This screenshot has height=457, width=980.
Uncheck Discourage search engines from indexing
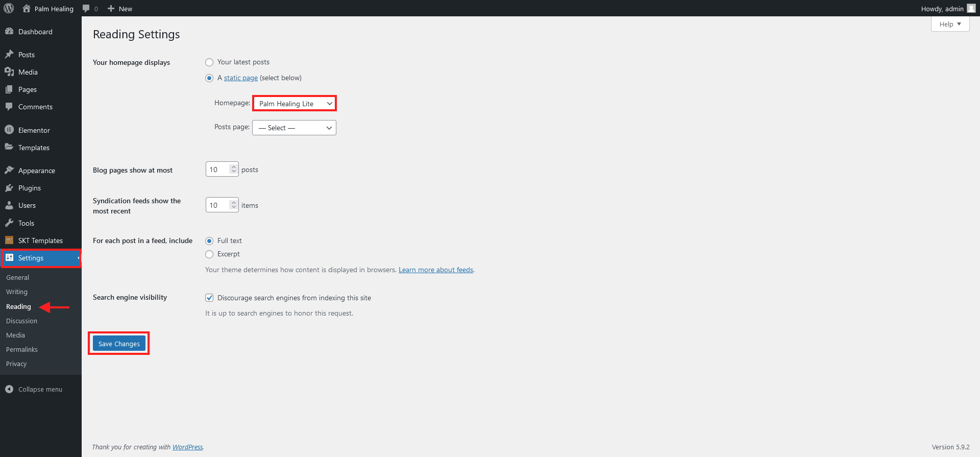pyautogui.click(x=209, y=298)
